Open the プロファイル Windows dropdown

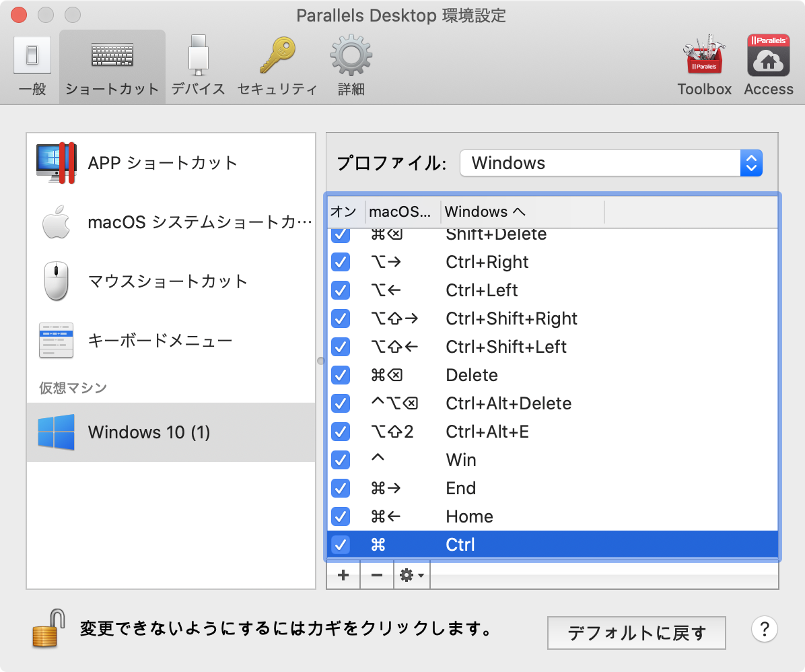click(x=611, y=163)
